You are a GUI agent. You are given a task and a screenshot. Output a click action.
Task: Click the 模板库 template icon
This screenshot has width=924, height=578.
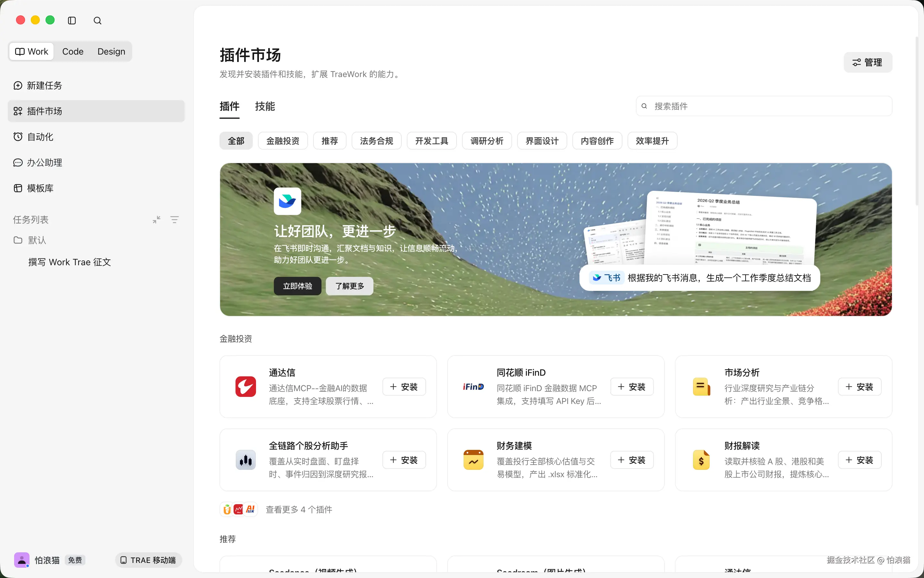click(x=18, y=188)
